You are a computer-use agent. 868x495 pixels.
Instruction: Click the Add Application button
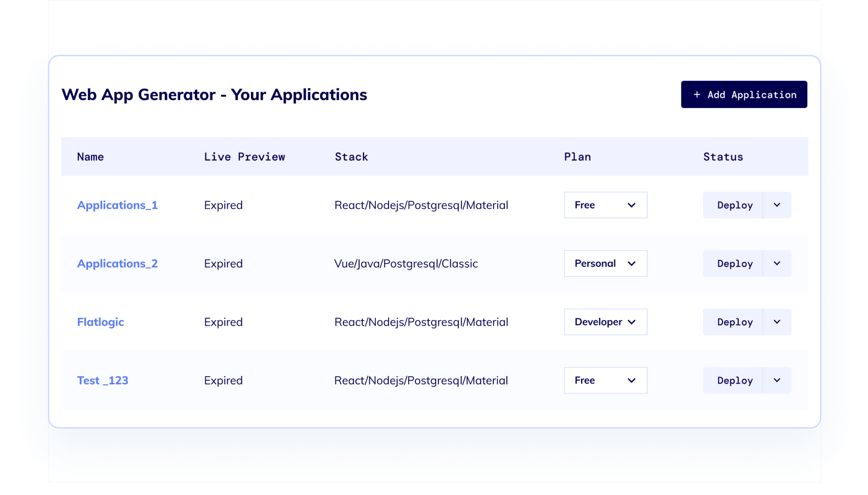pos(744,95)
